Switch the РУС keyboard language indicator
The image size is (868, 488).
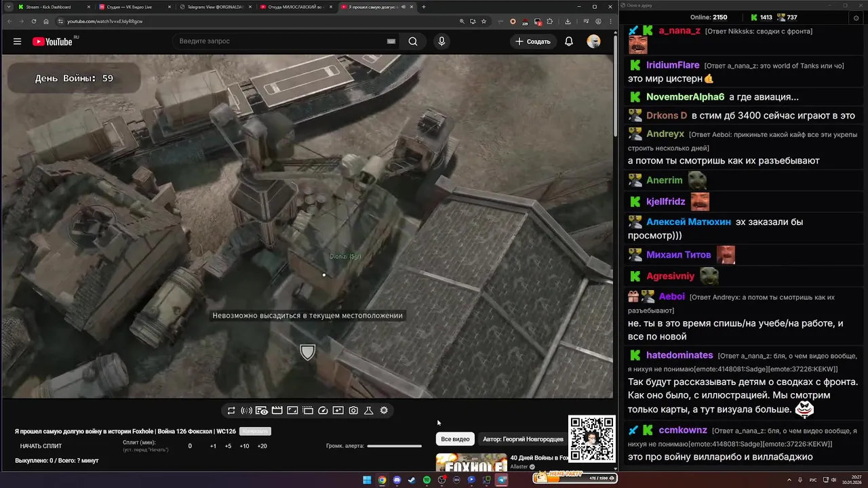tap(813, 480)
